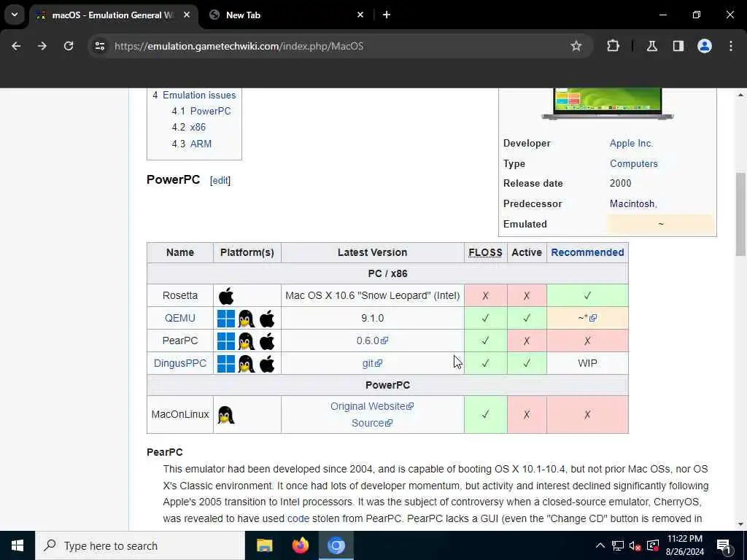
Task: Show hidden system tray icons chevron
Action: click(x=600, y=545)
